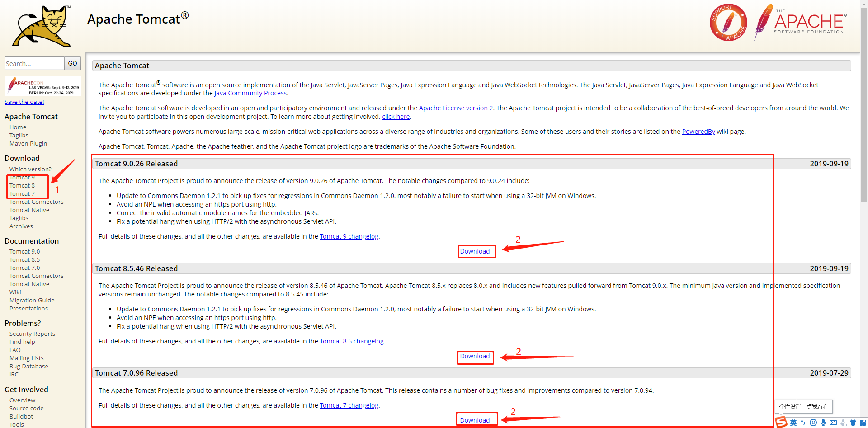868x428 pixels.
Task: Open Taglibs under the Download section
Action: coord(19,218)
